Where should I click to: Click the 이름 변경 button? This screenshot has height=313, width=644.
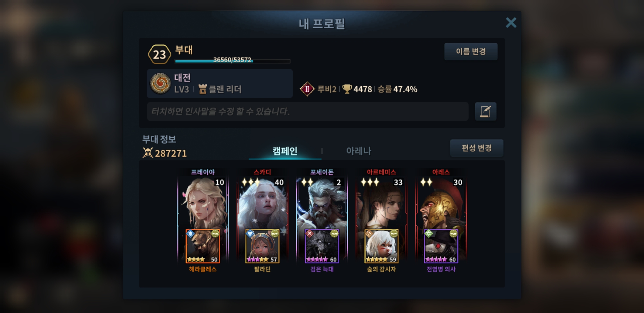coord(471,52)
